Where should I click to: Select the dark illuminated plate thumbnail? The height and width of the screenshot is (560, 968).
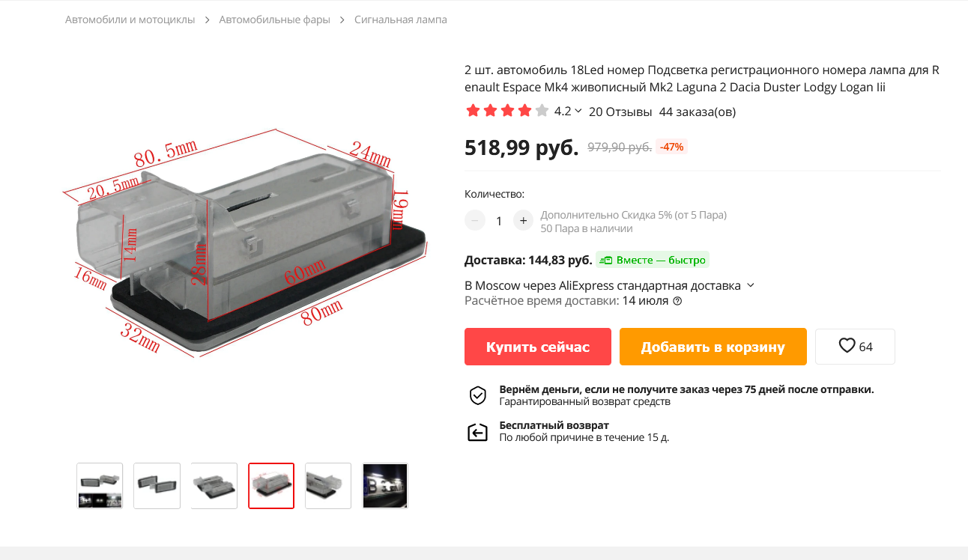pyautogui.click(x=385, y=486)
